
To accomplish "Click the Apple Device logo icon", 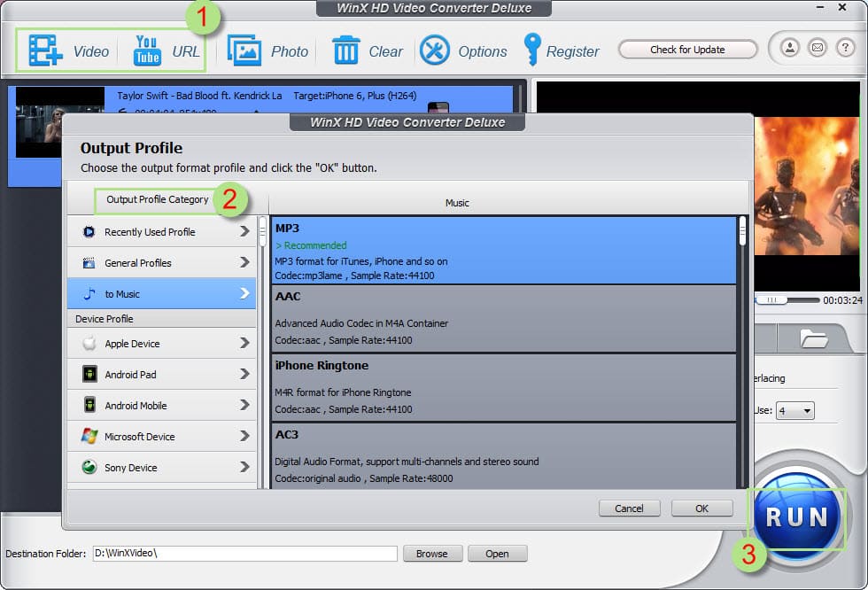I will coord(89,344).
